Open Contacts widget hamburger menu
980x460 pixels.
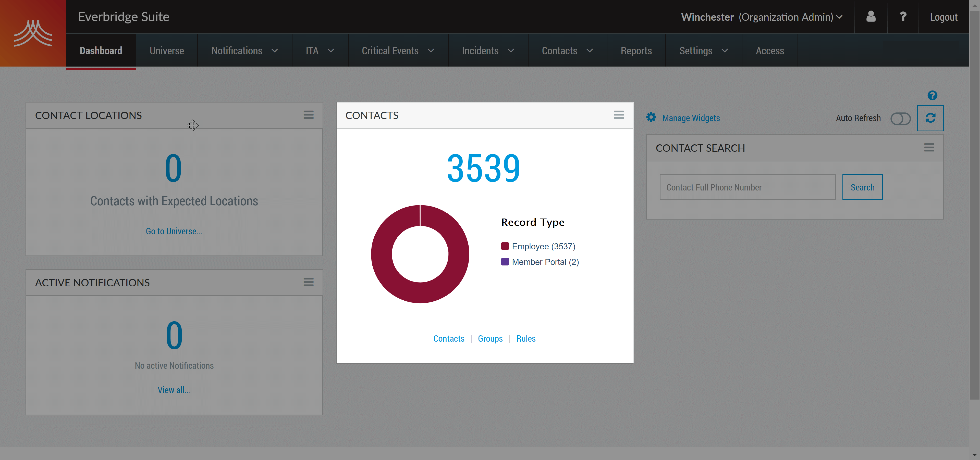[619, 115]
